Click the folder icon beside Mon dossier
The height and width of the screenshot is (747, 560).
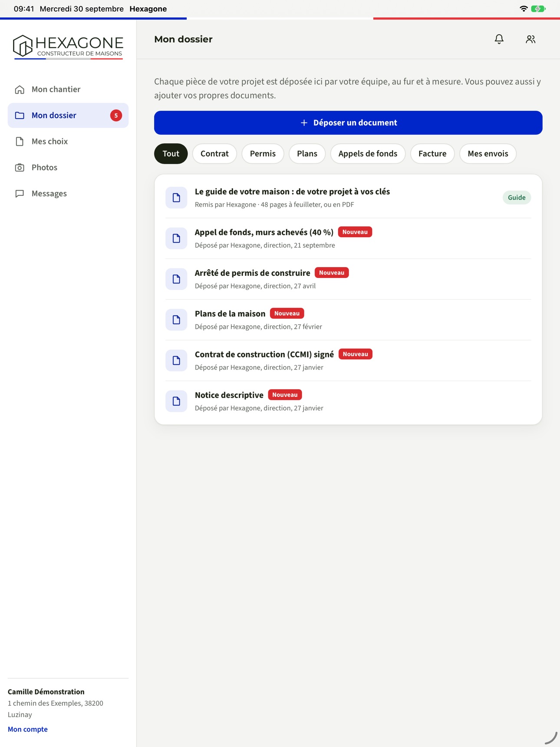(20, 116)
